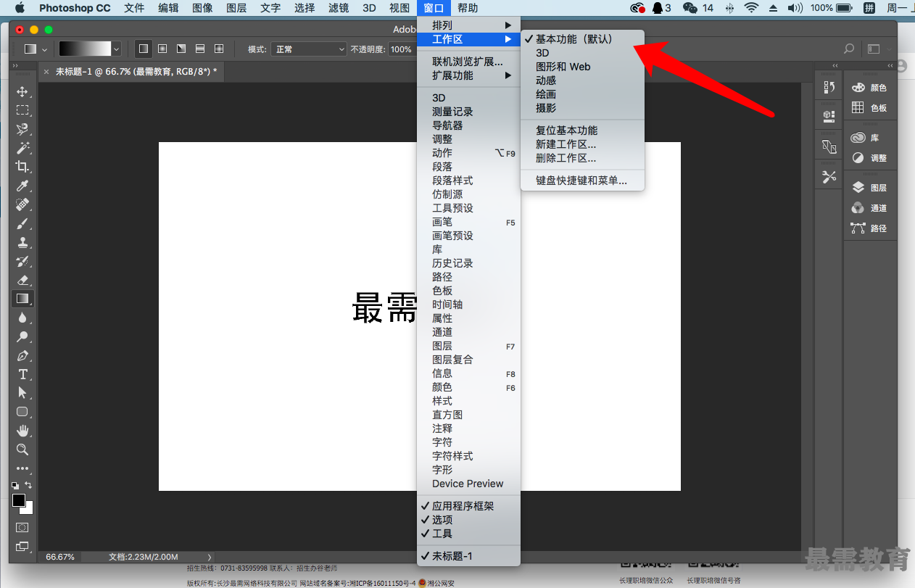Select the Hand tool
Image resolution: width=915 pixels, height=588 pixels.
tap(22, 431)
